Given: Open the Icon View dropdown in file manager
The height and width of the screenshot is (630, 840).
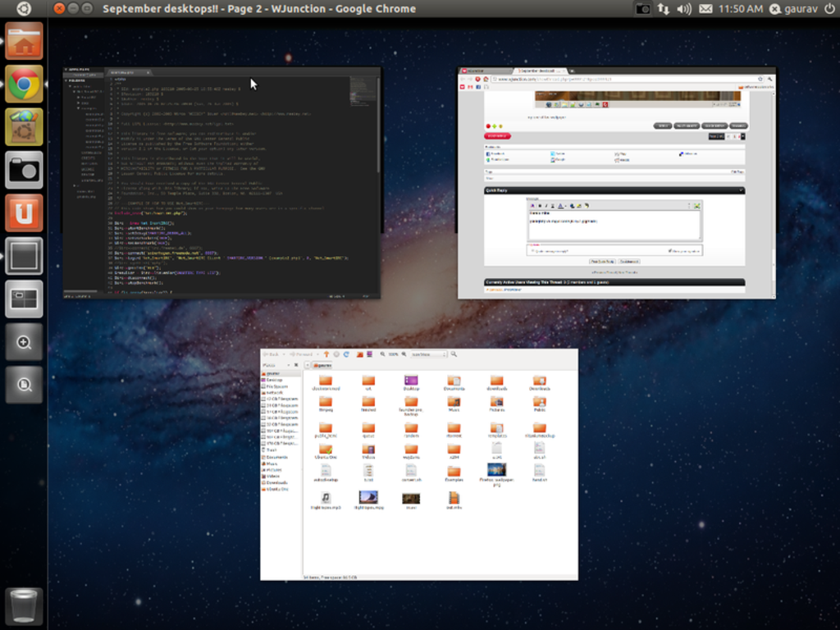Looking at the screenshot, I should click(428, 354).
